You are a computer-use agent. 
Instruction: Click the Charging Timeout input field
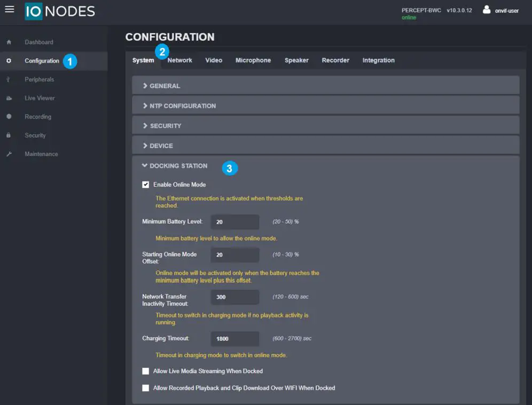pyautogui.click(x=235, y=339)
